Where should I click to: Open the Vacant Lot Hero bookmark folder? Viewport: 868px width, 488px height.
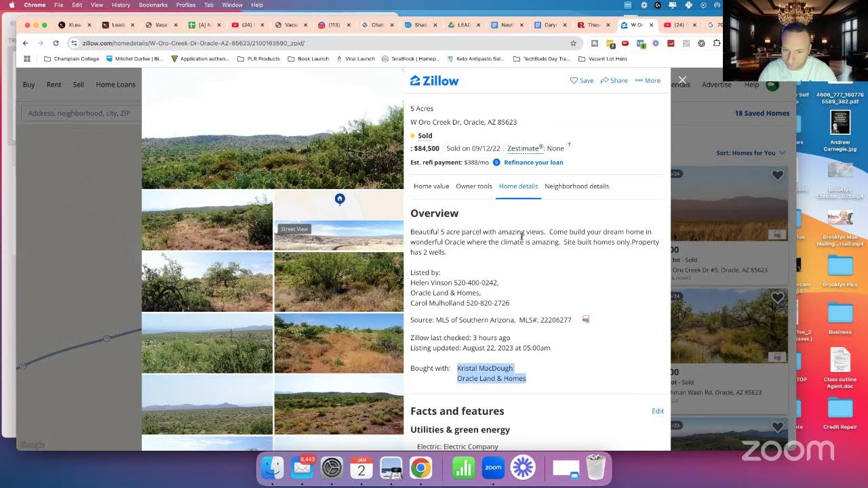(602, 59)
